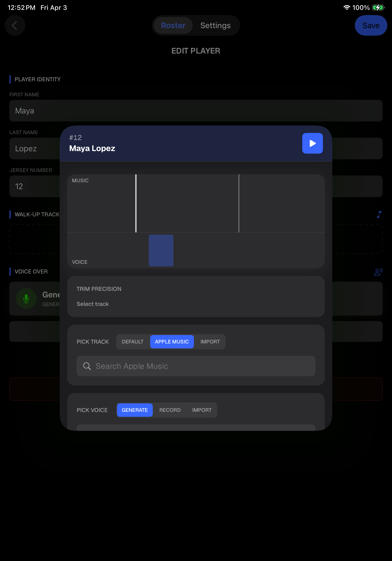The width and height of the screenshot is (392, 561).
Task: Click the GENERATE voice option
Action: click(x=135, y=410)
